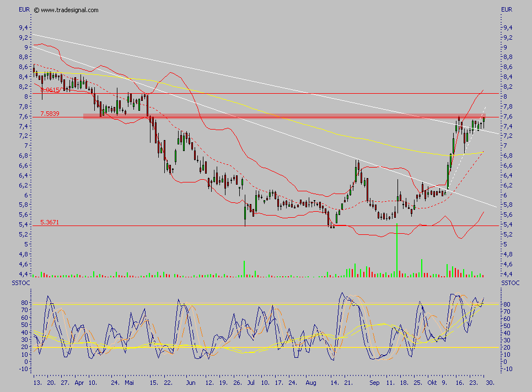The width and height of the screenshot is (532, 392).
Task: Jump to the Jul date marker
Action: pyautogui.click(x=251, y=382)
